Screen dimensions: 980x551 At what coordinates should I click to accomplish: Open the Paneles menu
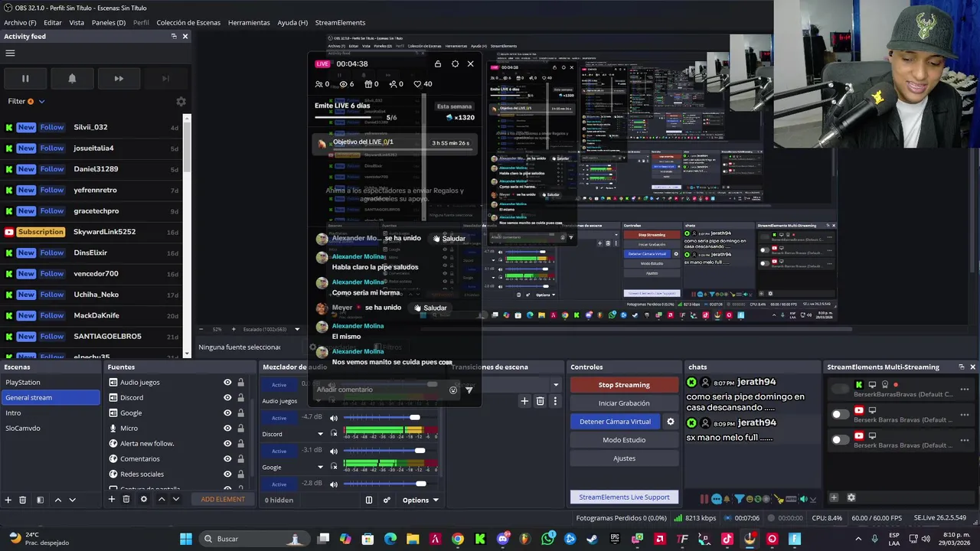pos(109,22)
